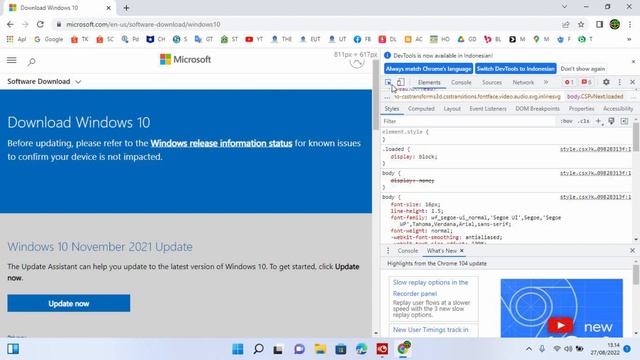Switch drawer to the Console tab
The width and height of the screenshot is (640, 360).
coord(408,251)
